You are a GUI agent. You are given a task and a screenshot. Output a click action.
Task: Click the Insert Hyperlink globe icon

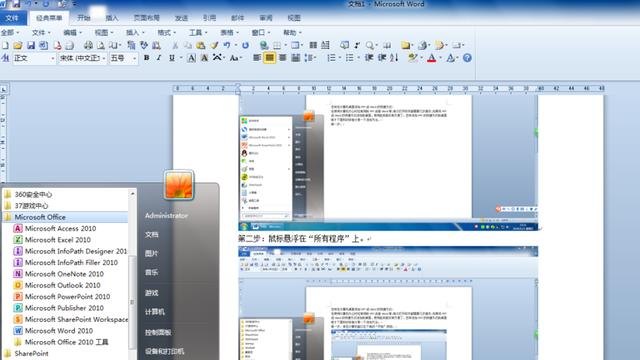[264, 45]
